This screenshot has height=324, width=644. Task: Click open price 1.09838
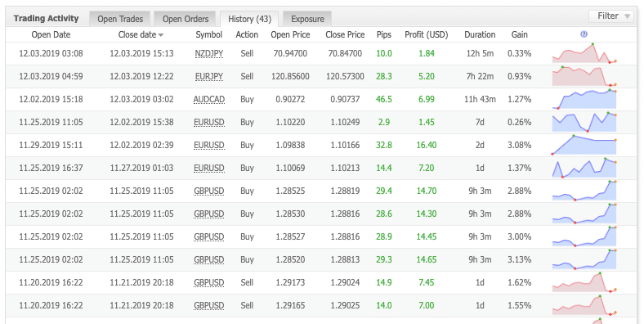tap(290, 145)
